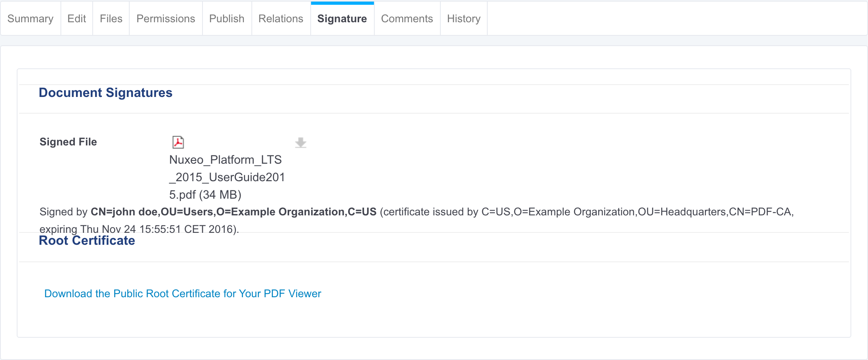Open Nuxeo_Platform_LTS_2015_UserGuide2015.pdf file link
The height and width of the screenshot is (360, 868).
[x=227, y=177]
